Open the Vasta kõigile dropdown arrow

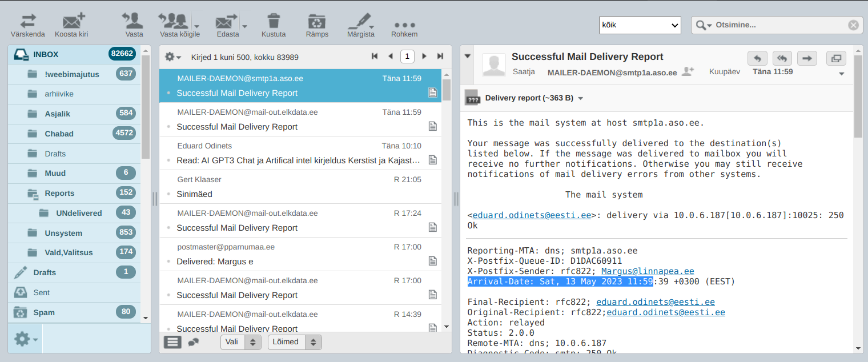[196, 26]
